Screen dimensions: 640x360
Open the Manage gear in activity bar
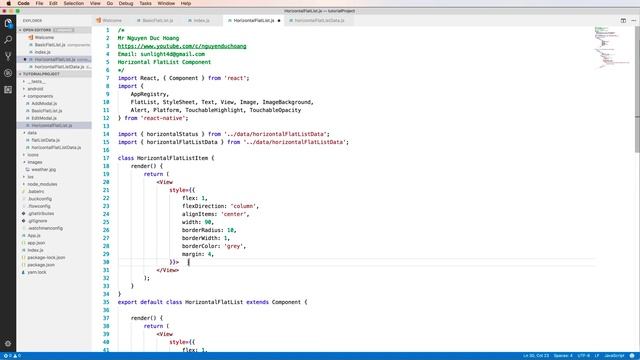click(8, 344)
